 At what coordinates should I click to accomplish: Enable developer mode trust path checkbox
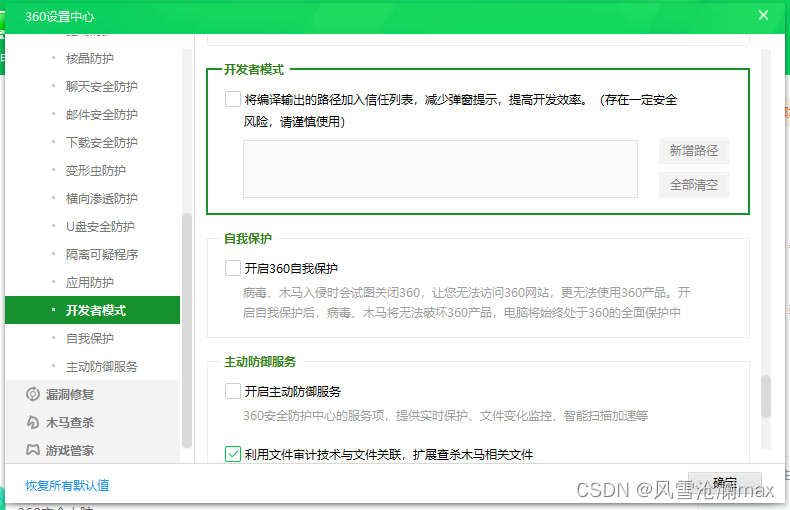(x=233, y=99)
